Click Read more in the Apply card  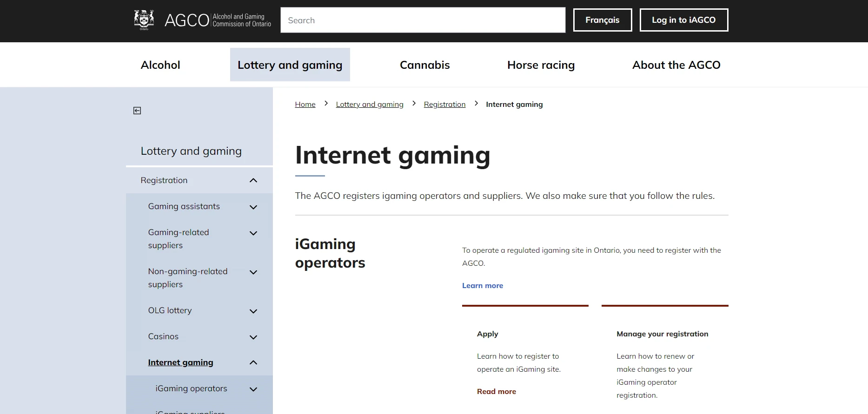(497, 392)
